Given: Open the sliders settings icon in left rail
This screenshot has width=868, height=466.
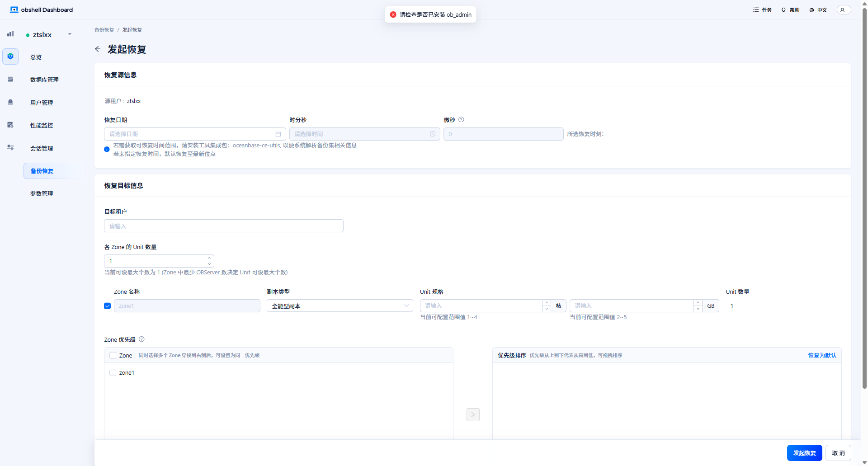Looking at the screenshot, I should coord(10,147).
